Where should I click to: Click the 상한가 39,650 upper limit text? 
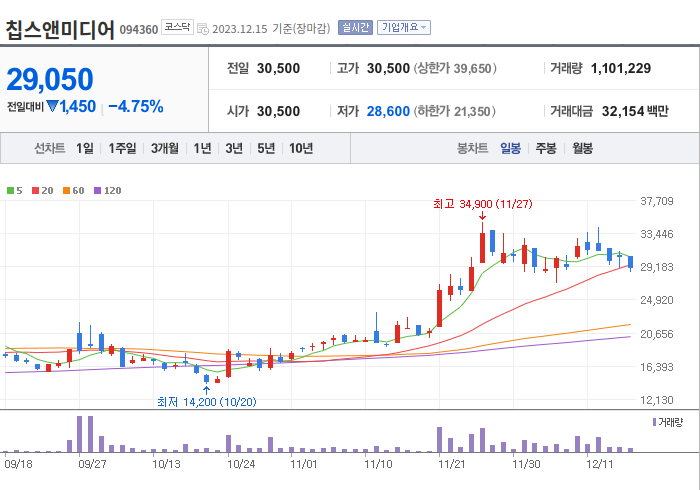point(455,68)
